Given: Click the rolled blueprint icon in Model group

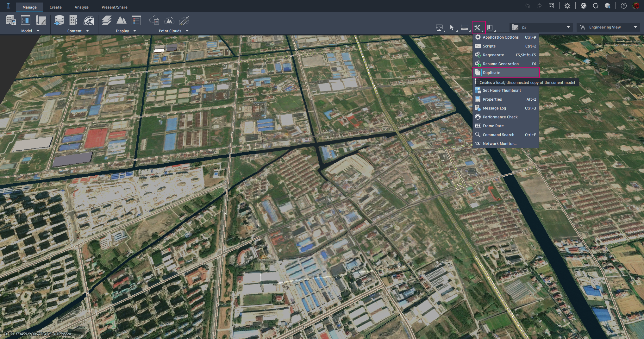Looking at the screenshot, I should click(41, 21).
